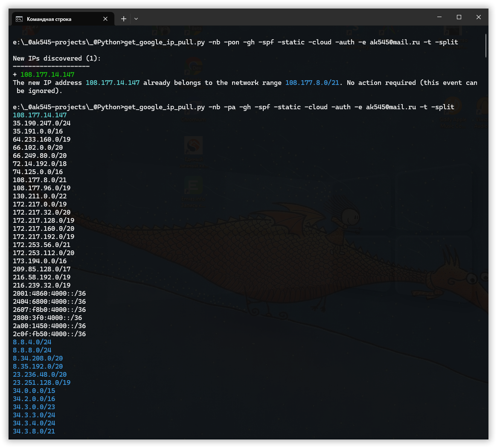Image resolution: width=497 pixels, height=448 pixels.
Task: Click the white 108.177.8.0/21 list entry
Action: (x=40, y=180)
